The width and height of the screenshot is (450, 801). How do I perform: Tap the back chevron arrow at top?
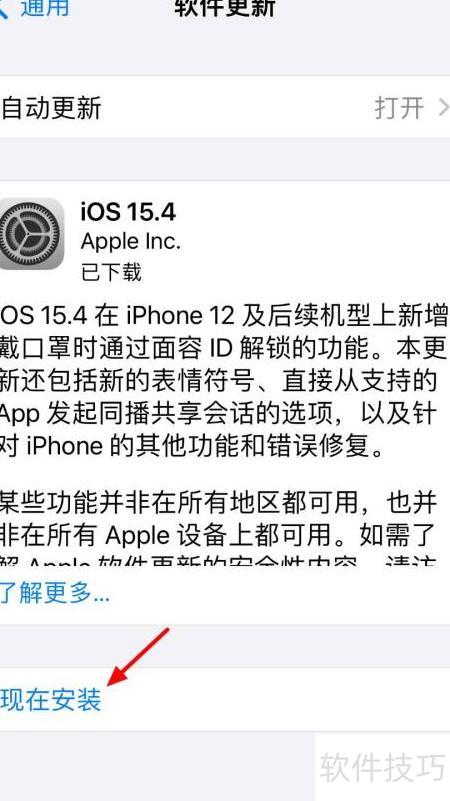4,9
